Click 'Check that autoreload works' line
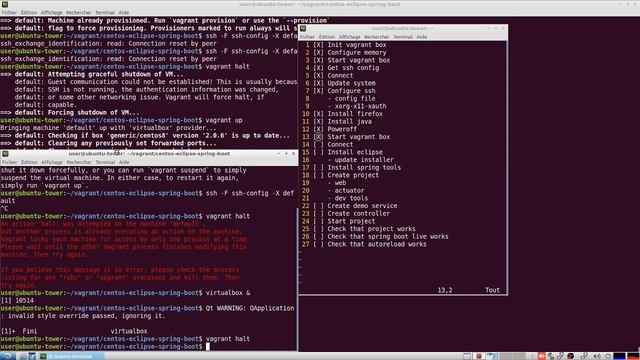 (377, 244)
